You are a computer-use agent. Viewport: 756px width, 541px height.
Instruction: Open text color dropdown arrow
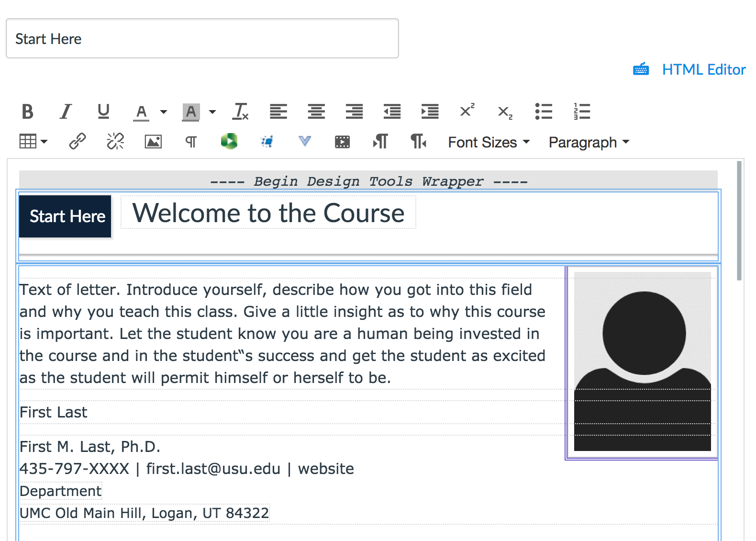click(x=164, y=112)
